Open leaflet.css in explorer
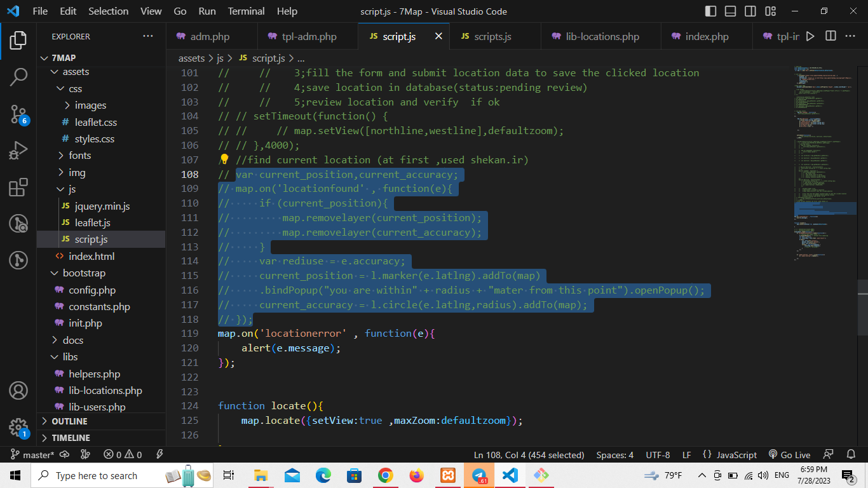868x488 pixels. coord(102,122)
